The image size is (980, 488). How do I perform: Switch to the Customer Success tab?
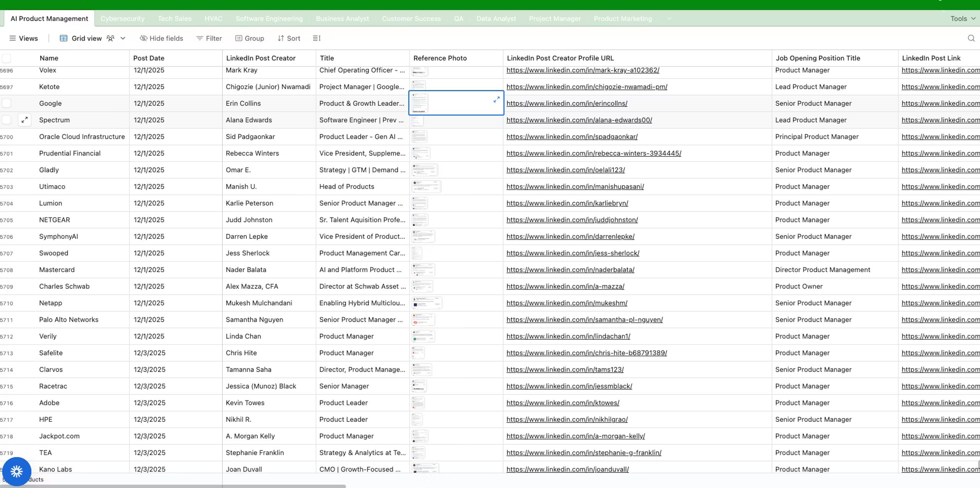[x=411, y=18]
